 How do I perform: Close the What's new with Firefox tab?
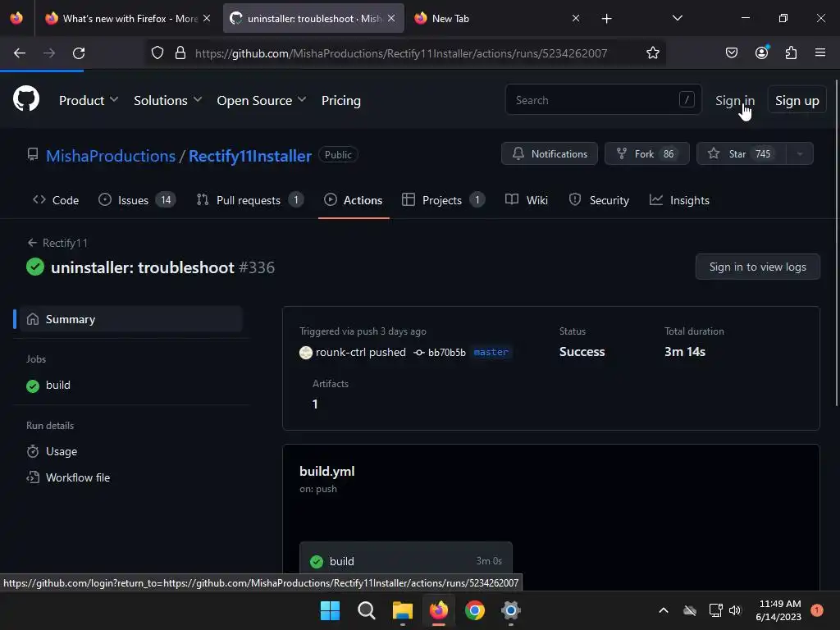click(207, 18)
